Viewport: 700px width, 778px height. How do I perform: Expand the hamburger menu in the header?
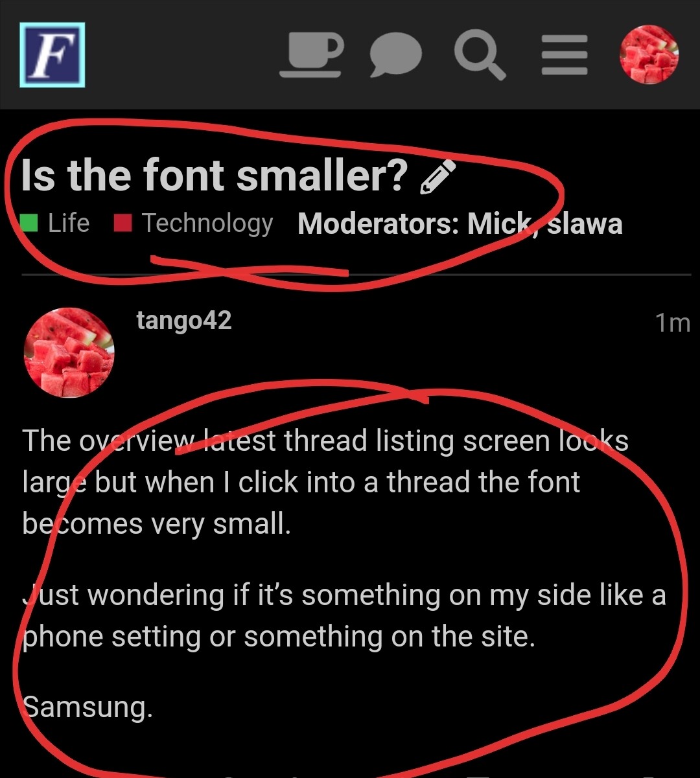pos(565,55)
